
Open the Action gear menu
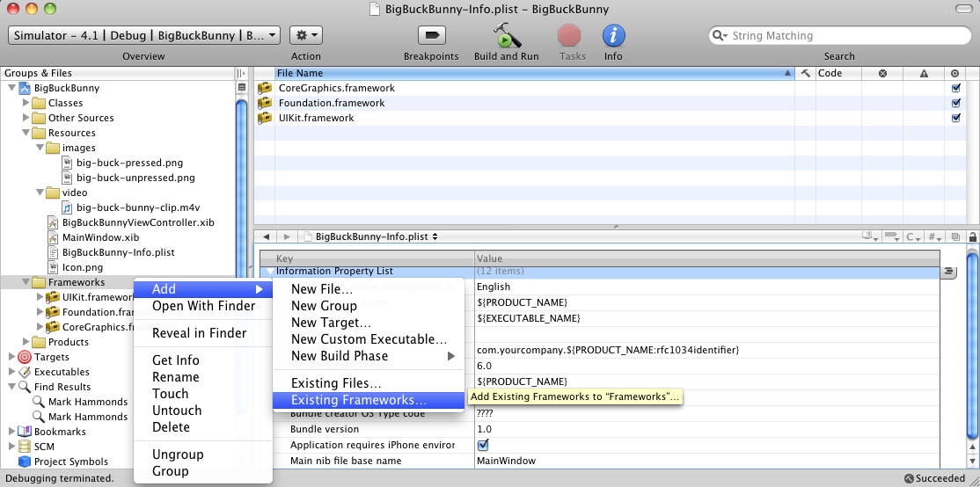tap(306, 35)
